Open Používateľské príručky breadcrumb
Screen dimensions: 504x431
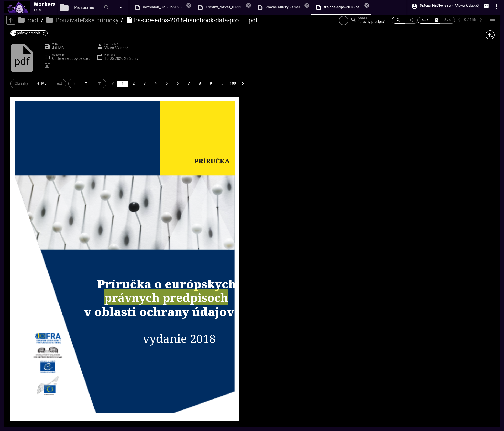click(x=82, y=20)
